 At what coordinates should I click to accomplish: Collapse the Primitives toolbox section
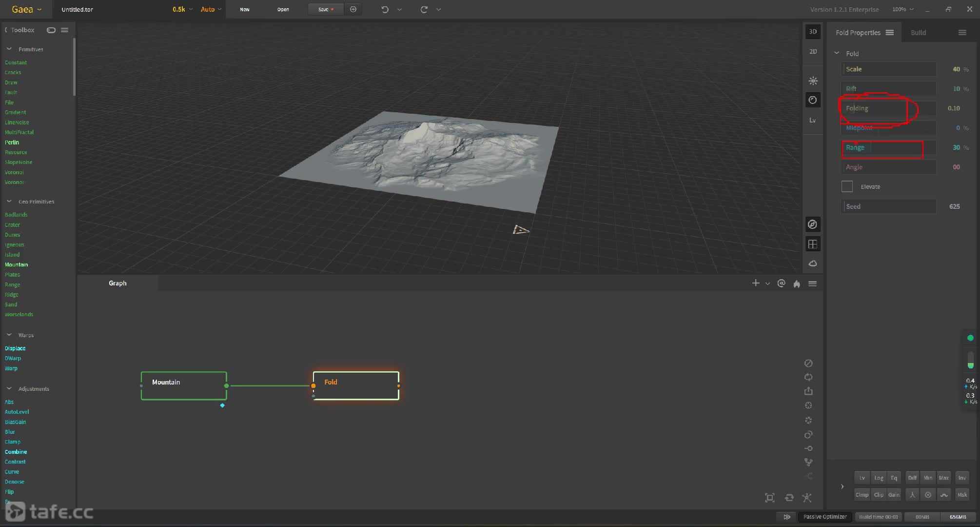pos(9,49)
